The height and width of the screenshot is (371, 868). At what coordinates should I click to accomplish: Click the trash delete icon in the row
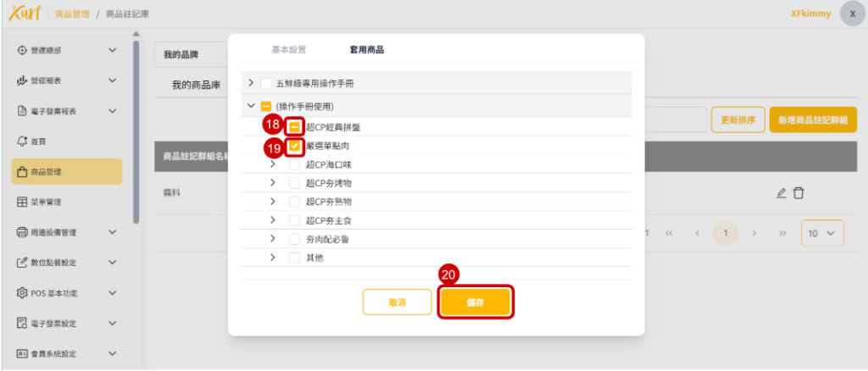798,193
